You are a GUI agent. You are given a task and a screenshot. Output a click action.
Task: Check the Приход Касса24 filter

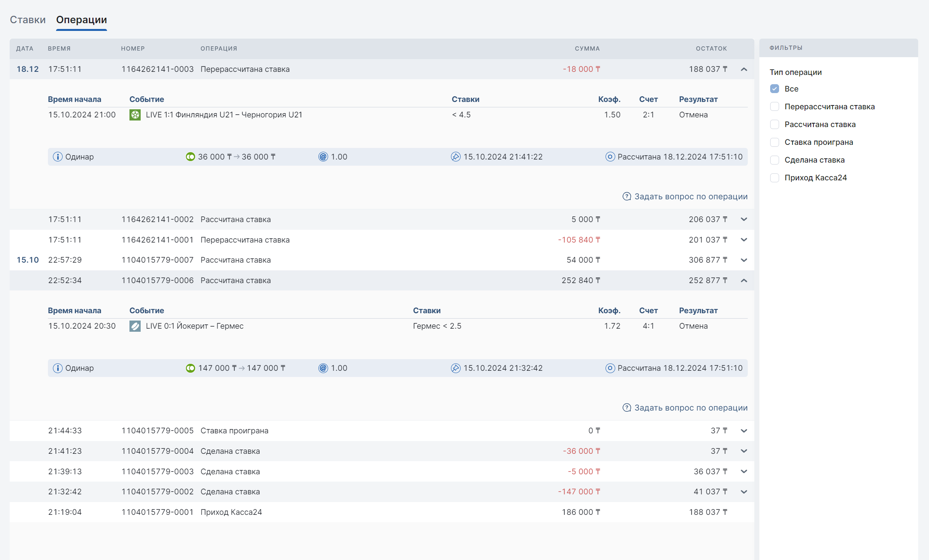click(774, 178)
